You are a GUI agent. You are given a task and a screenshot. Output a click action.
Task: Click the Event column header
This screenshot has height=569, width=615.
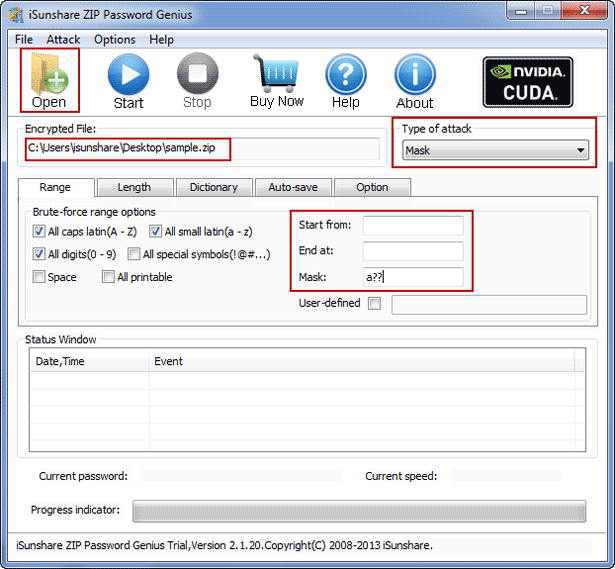click(361, 361)
